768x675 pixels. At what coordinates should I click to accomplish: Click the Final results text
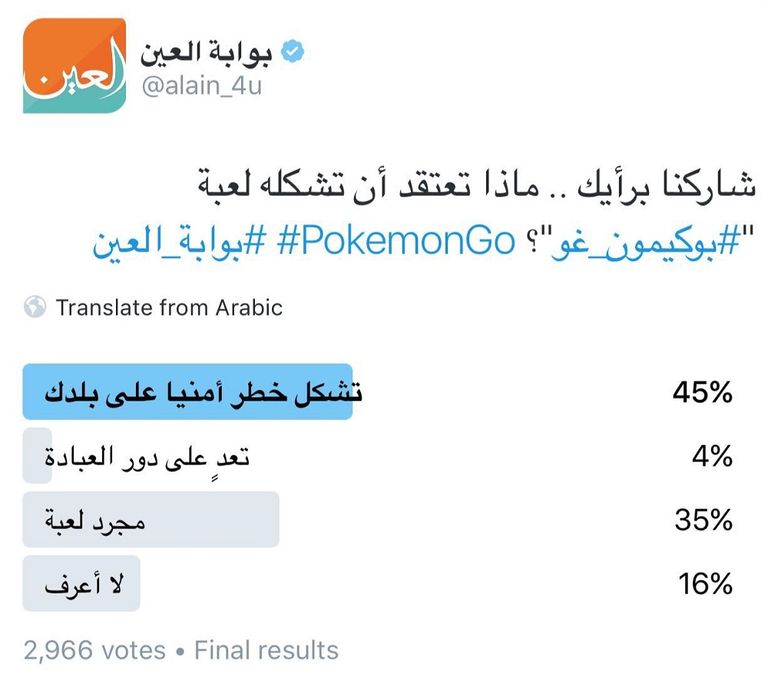(x=266, y=651)
